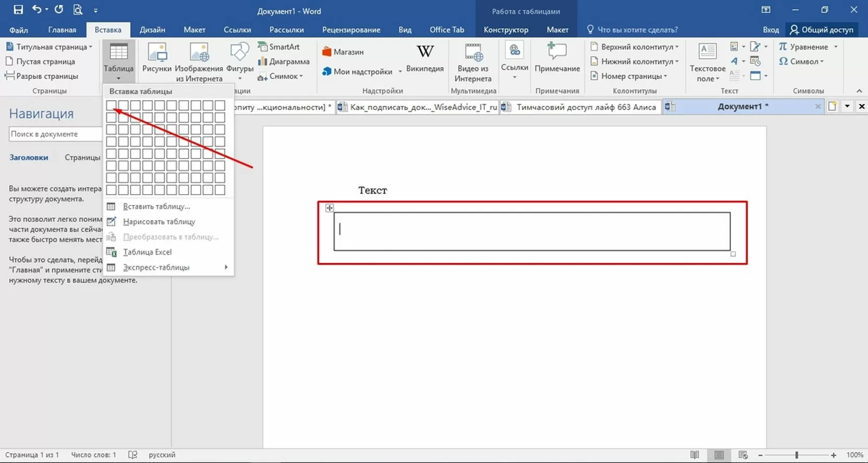Select Заголовки in Navigation pane
Screen dimensions: 868x463
29,157
